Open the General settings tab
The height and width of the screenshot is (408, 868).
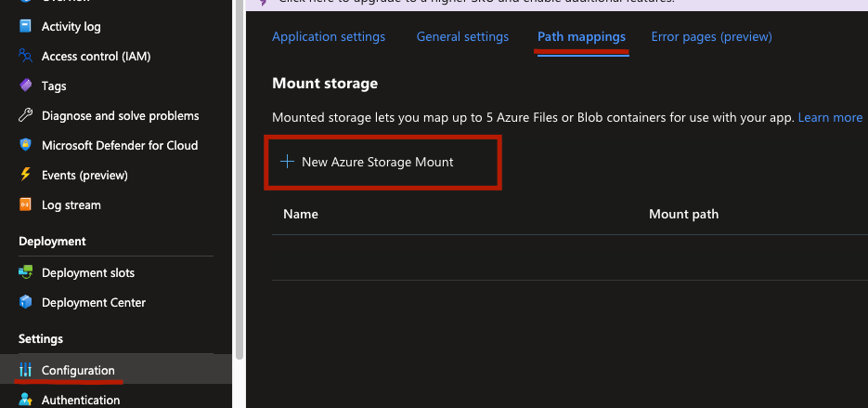[462, 37]
